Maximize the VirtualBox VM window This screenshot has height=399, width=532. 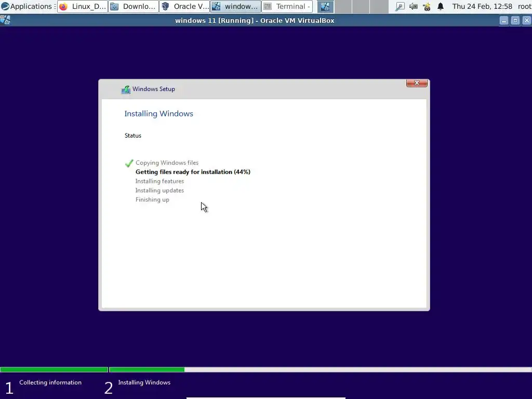pyautogui.click(x=515, y=21)
